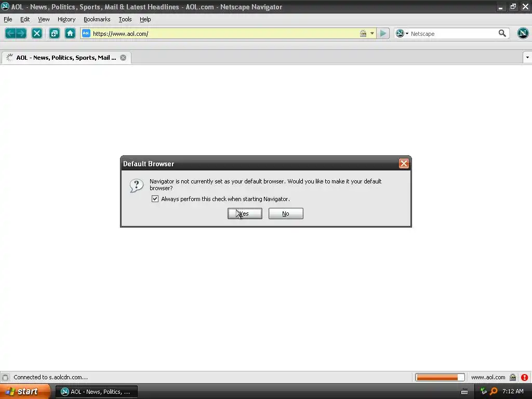Open the list all tabs dropdown

(527, 57)
